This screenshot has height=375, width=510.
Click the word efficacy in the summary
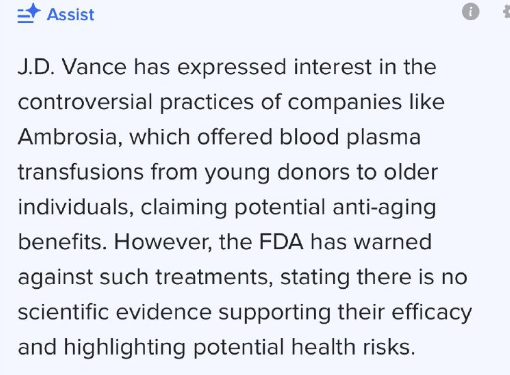coord(432,313)
